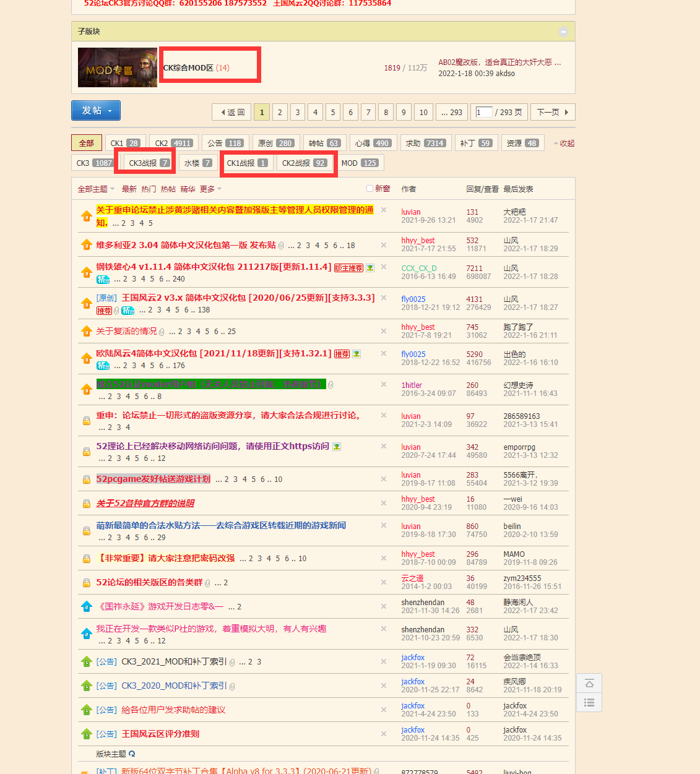
Task: Collapse the 子版块 section with round icon
Action: (x=563, y=32)
